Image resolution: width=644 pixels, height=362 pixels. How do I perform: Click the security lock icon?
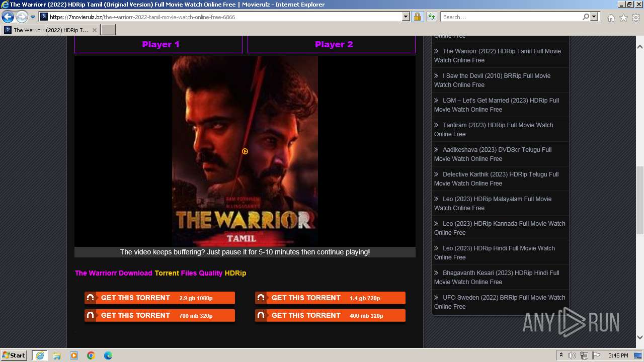coord(417,17)
